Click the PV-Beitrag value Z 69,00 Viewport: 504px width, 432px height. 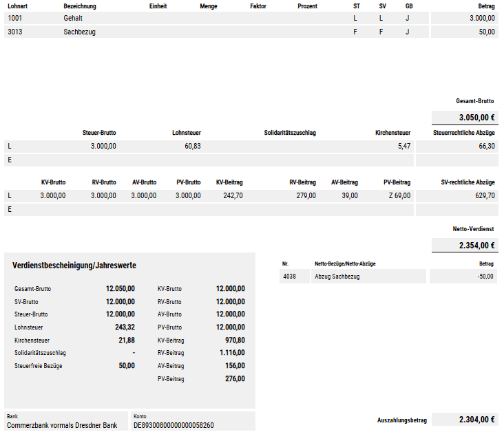pyautogui.click(x=397, y=195)
